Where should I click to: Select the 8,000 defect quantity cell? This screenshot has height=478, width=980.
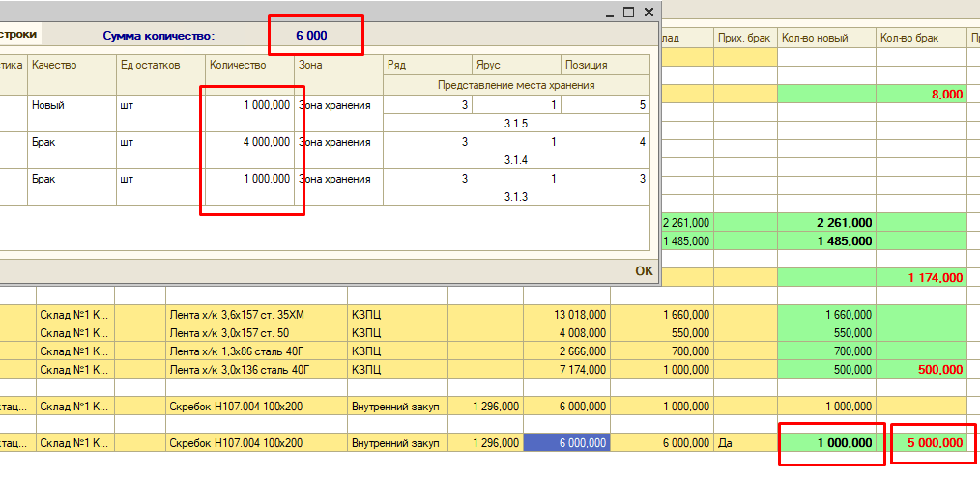pos(921,95)
